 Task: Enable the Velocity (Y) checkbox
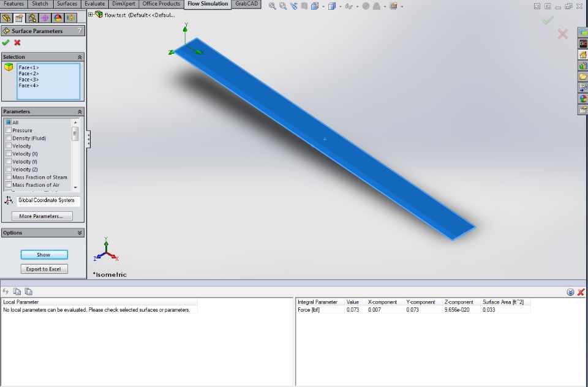coord(8,161)
